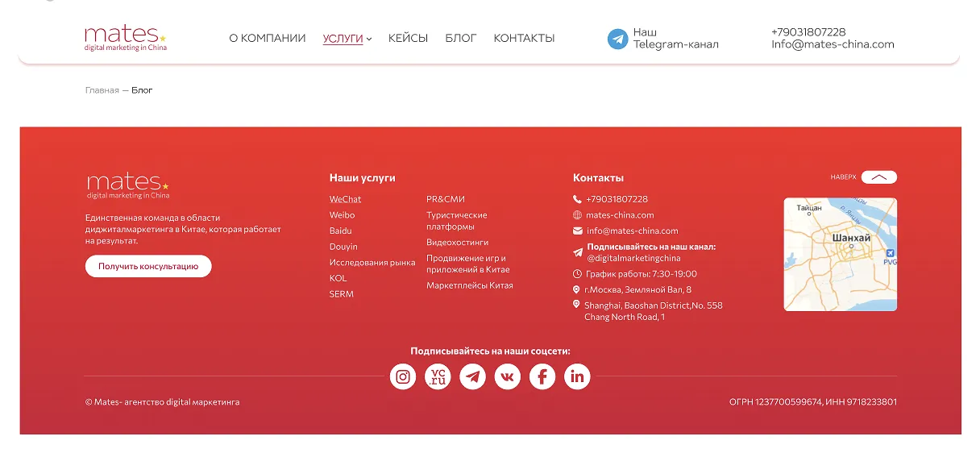Screen dimensions: 980x453
Task: Open the Telegram social icon in footer
Action: pyautogui.click(x=472, y=376)
